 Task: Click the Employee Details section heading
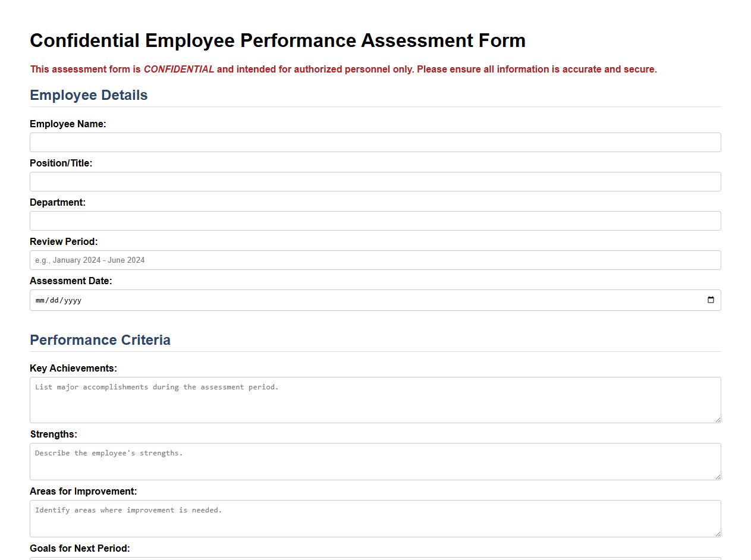[88, 95]
